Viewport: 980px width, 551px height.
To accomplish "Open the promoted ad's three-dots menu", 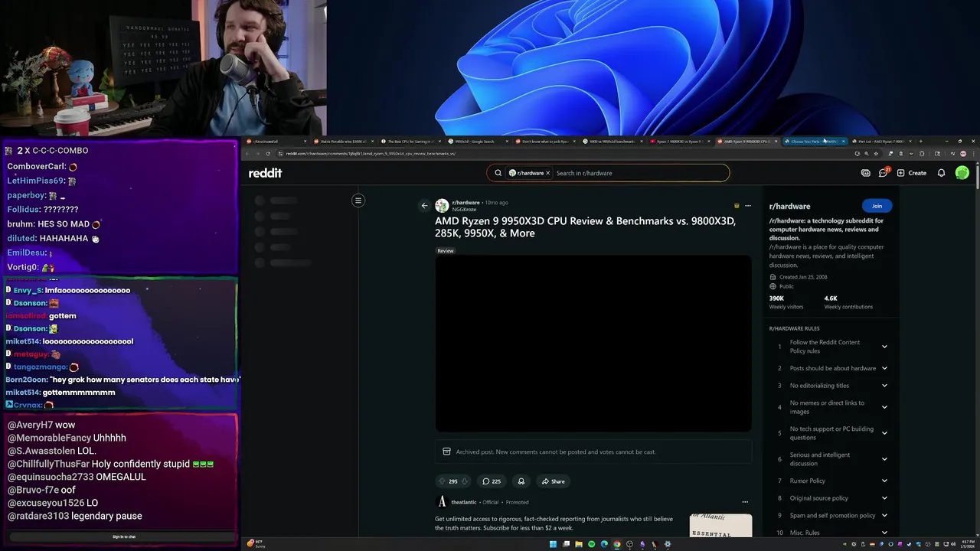I will (745, 502).
